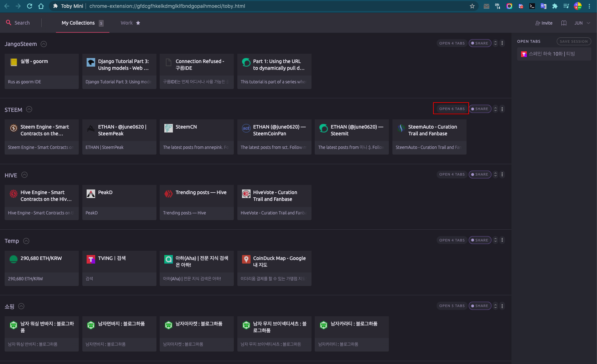Click the Search magnifier icon
Screen dimensions: 597x364
point(9,22)
